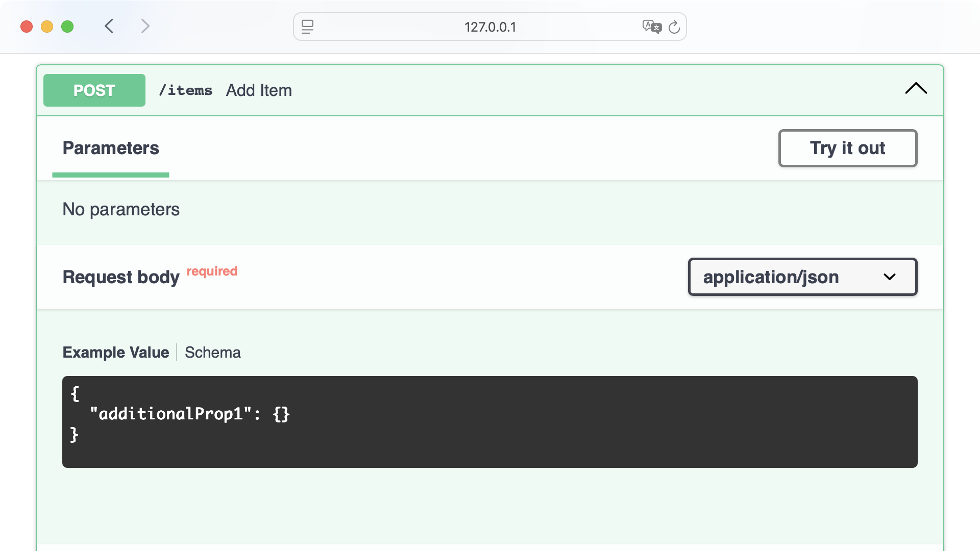Click the back navigation arrow
Viewport: 980px width, 551px height.
point(109,26)
